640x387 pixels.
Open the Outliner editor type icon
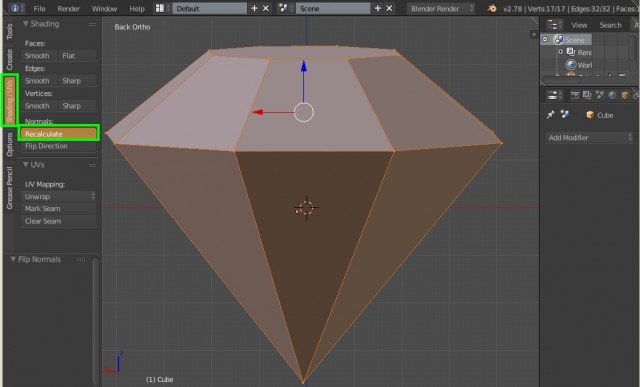[554, 25]
